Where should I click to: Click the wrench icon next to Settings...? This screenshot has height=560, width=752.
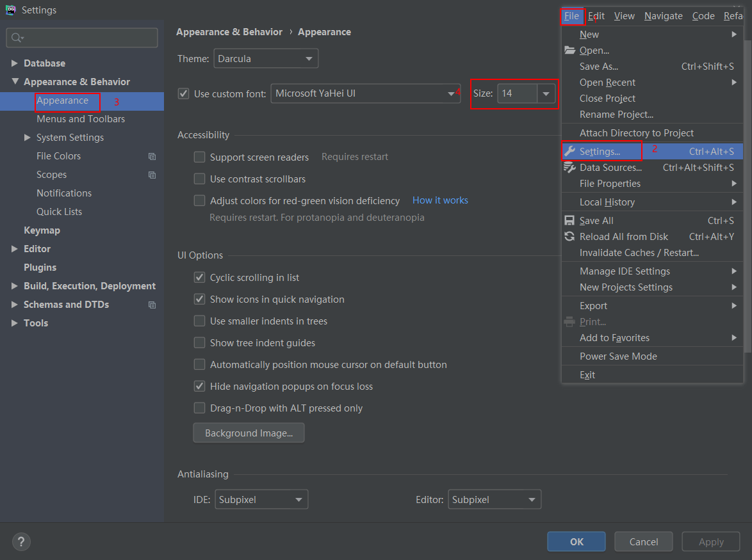pyautogui.click(x=569, y=152)
